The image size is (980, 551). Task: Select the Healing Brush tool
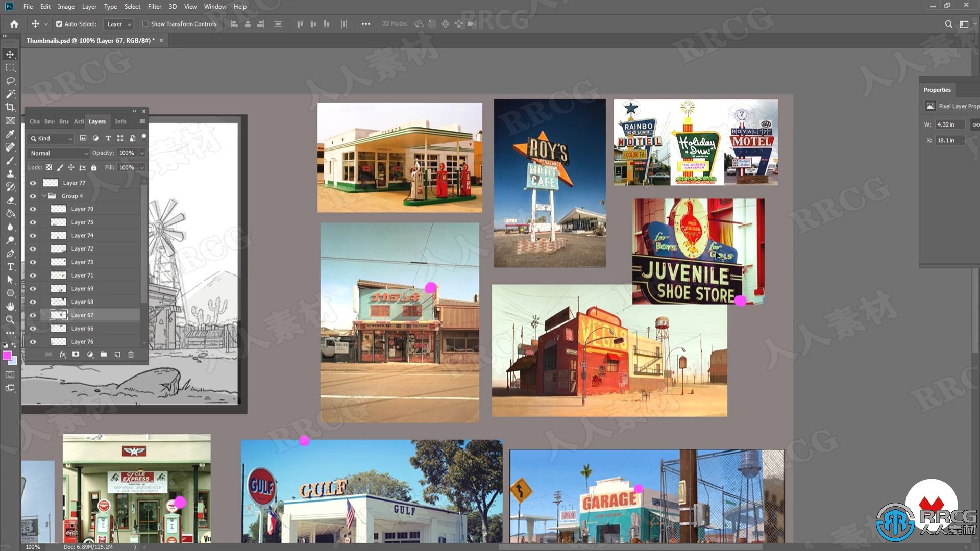click(10, 147)
